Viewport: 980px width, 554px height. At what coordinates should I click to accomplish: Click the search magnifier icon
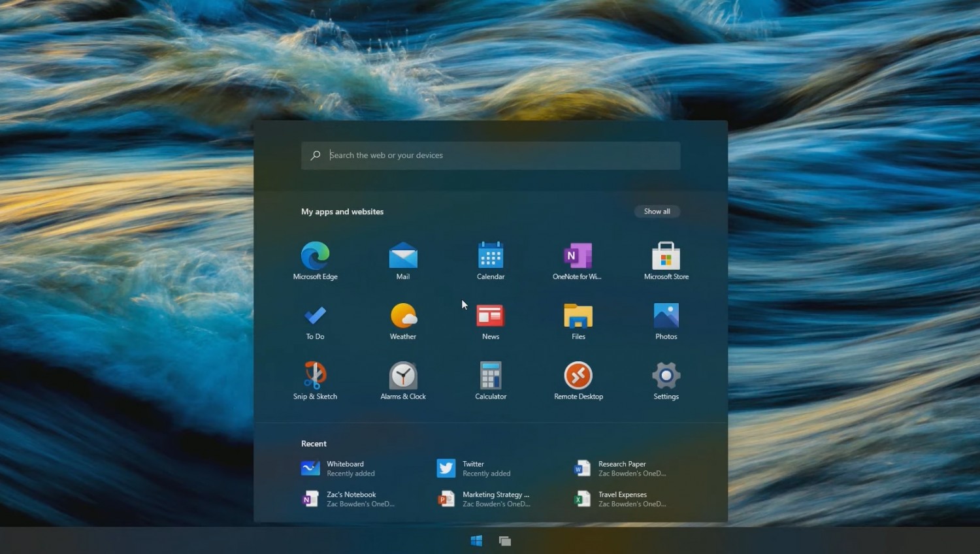[316, 155]
